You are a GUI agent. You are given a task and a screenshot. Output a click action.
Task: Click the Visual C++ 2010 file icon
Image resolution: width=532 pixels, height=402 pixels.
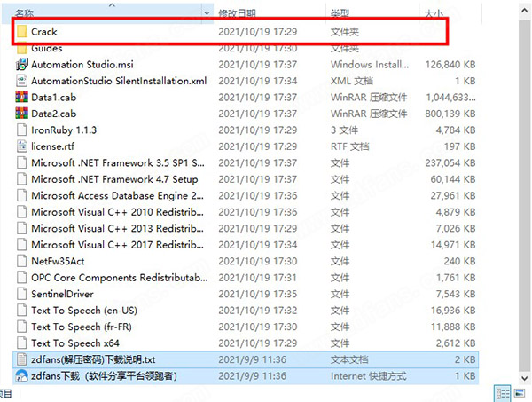[22, 212]
